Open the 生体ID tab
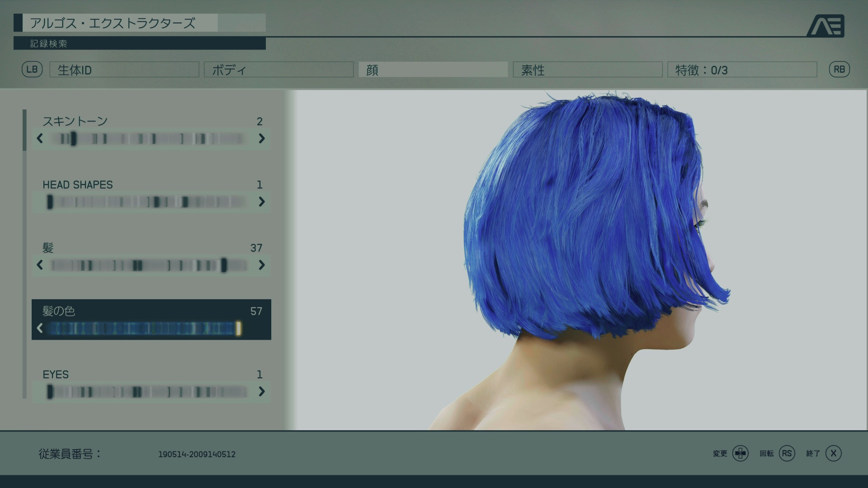This screenshot has height=488, width=868. [124, 70]
